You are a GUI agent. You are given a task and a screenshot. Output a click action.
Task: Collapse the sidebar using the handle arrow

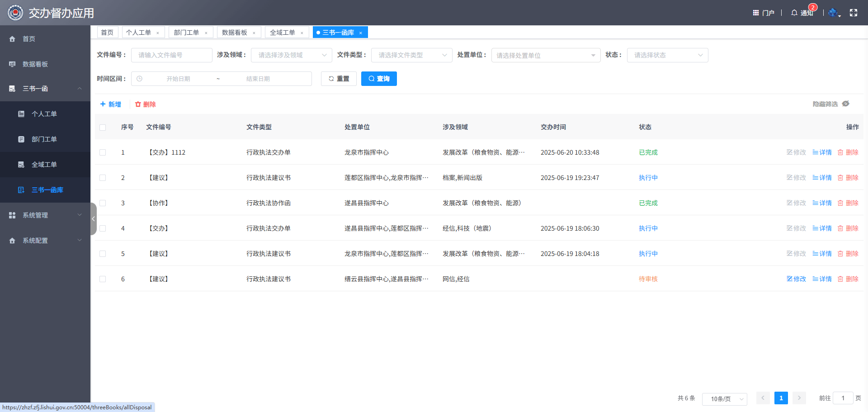(x=93, y=219)
